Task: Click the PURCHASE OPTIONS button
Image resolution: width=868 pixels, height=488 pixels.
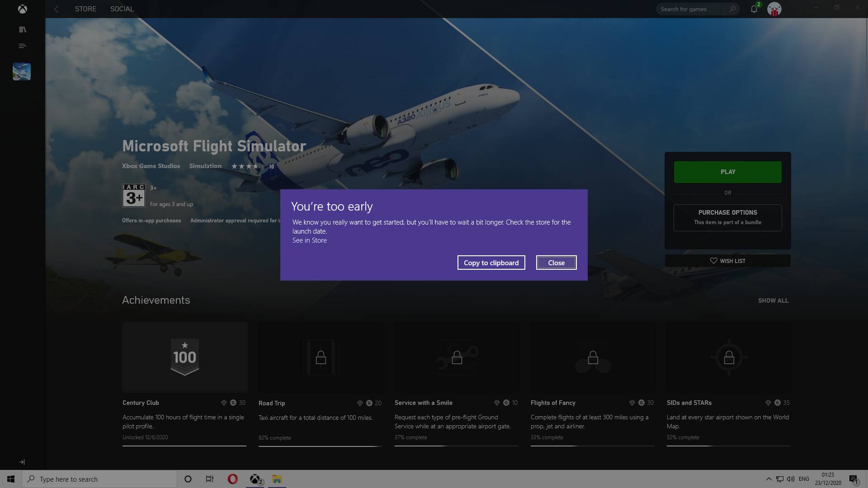Action: (728, 217)
